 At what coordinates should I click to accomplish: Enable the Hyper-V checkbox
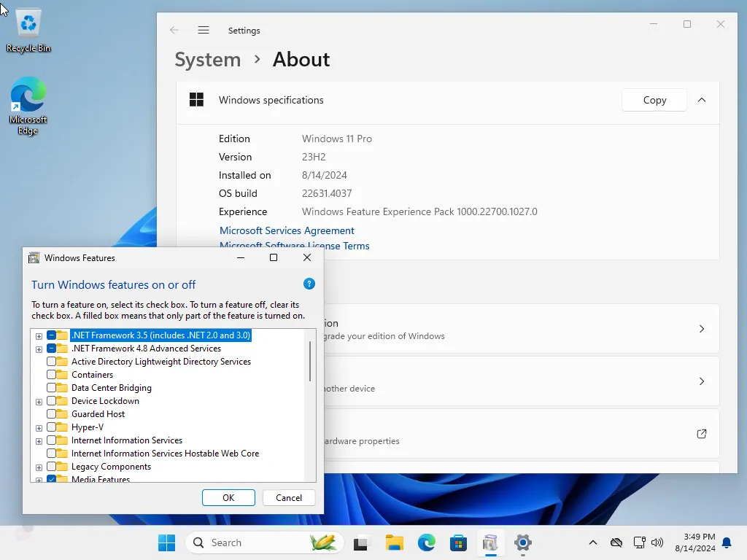tap(52, 427)
